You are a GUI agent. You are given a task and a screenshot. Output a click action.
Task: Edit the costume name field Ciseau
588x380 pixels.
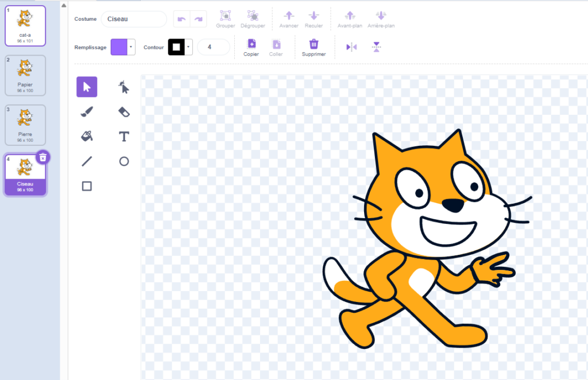(134, 19)
